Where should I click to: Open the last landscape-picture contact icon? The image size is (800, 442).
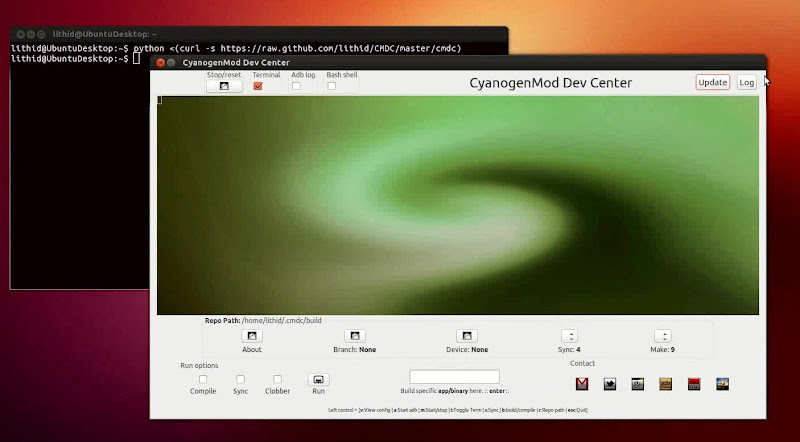722,384
